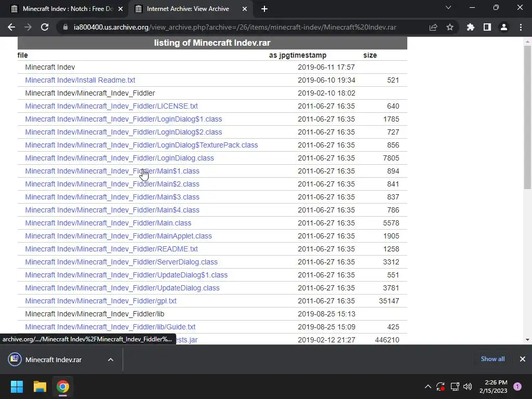Open the UpdateDialog.class link

(x=122, y=288)
